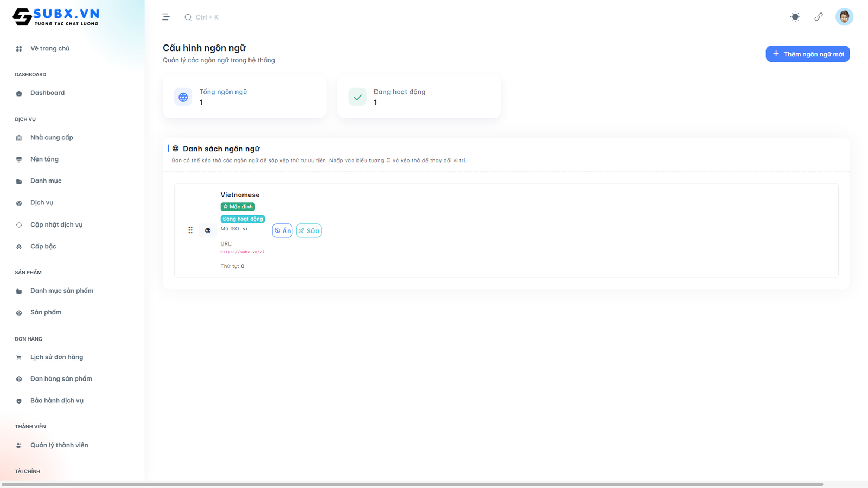Click the cart icon beside 'Lịch sử đơn hàng'

(18, 357)
